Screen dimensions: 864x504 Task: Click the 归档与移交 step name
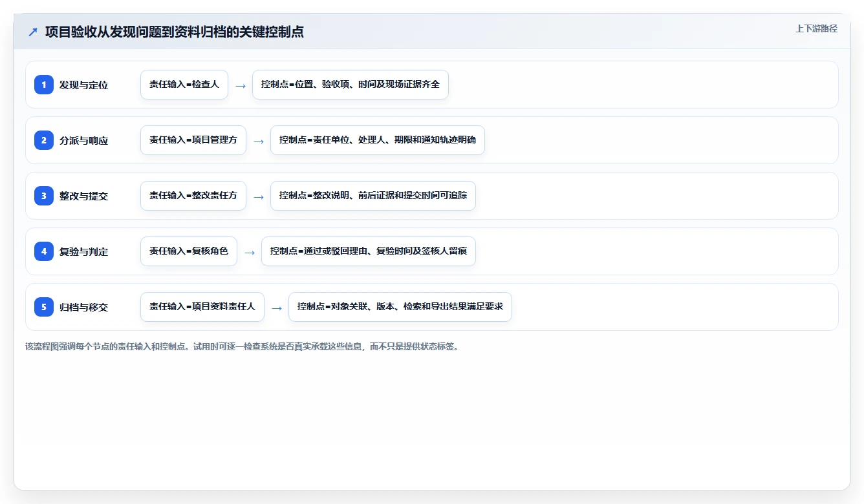click(84, 307)
